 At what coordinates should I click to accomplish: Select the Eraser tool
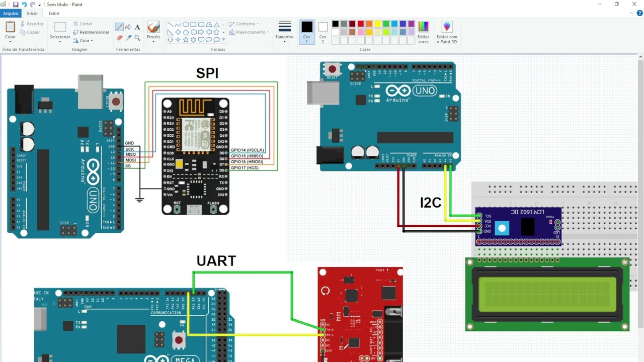119,38
